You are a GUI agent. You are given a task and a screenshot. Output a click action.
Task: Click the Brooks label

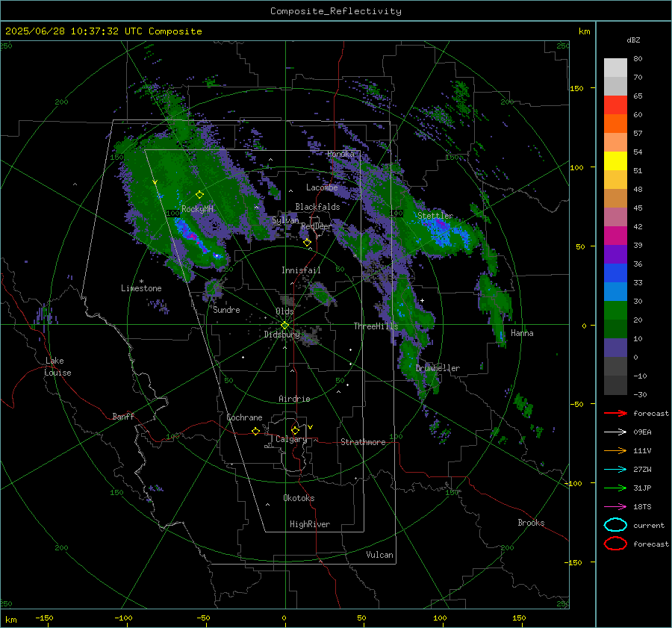pos(531,523)
